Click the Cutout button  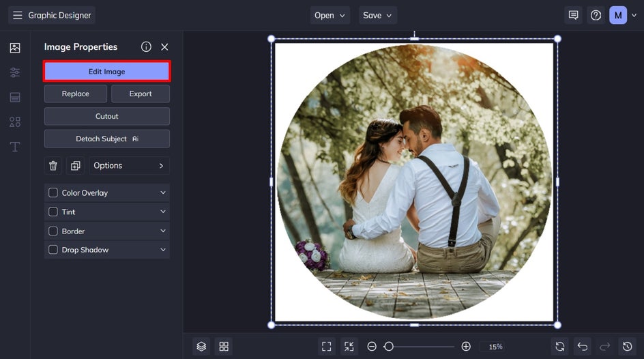point(107,117)
